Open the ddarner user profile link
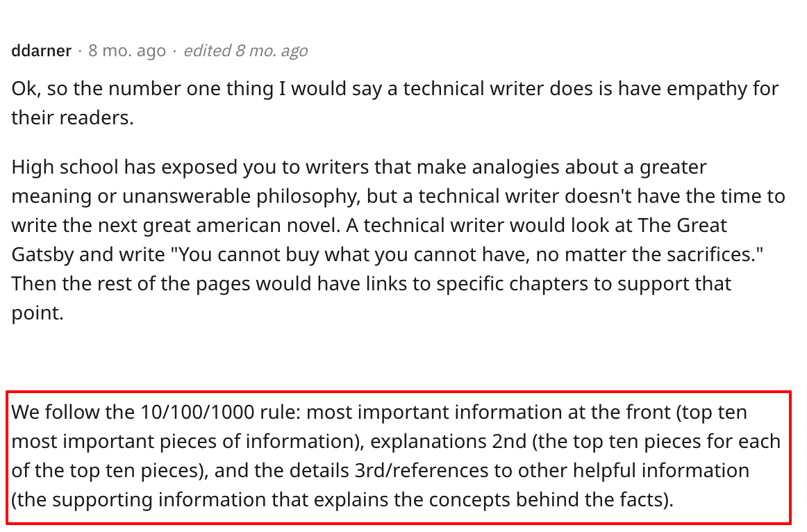This screenshot has height=532, width=807. coord(41,51)
